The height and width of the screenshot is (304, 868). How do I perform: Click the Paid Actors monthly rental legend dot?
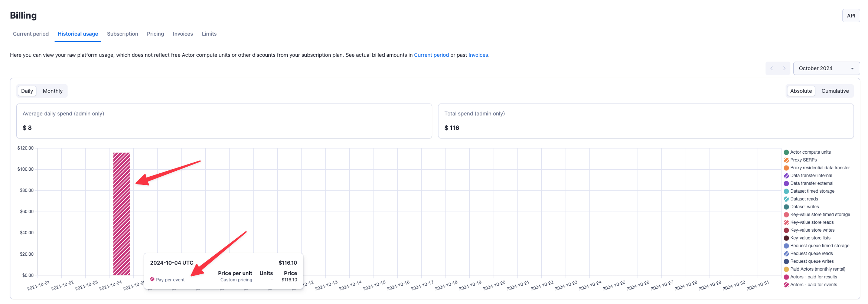(786, 269)
